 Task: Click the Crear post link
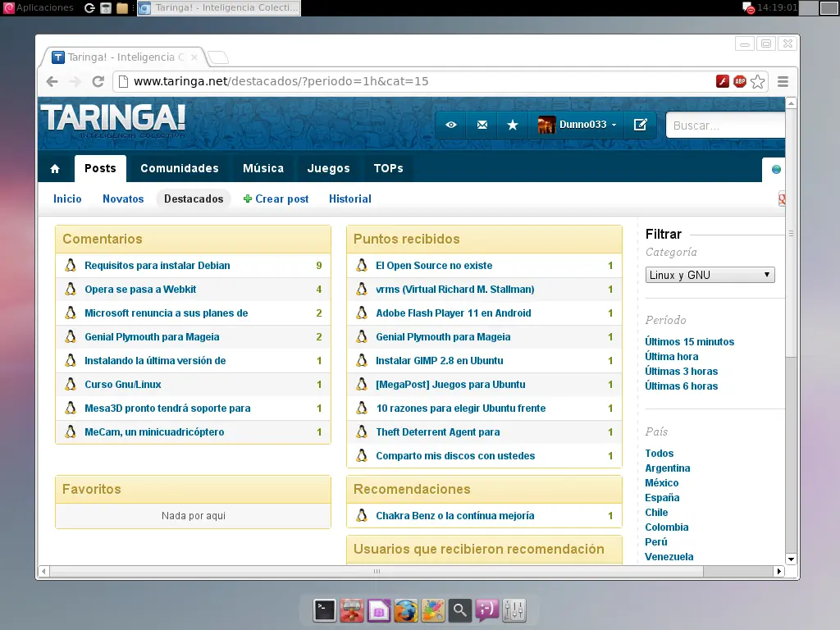click(276, 199)
